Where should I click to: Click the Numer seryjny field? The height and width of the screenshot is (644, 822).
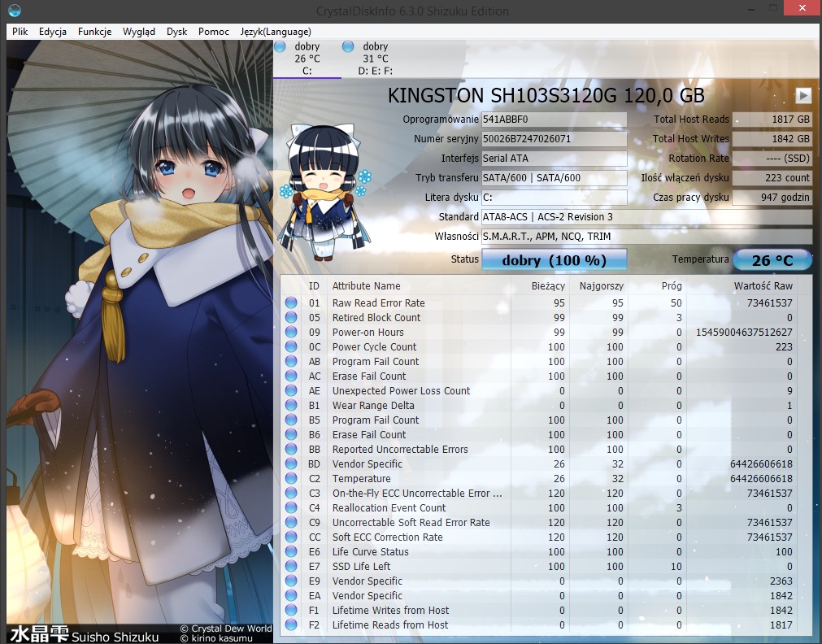[555, 139]
